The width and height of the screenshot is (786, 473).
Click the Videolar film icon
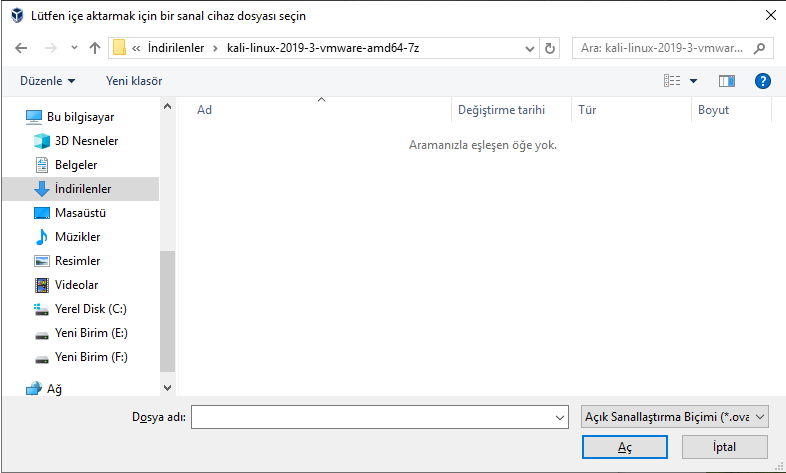[x=42, y=285]
